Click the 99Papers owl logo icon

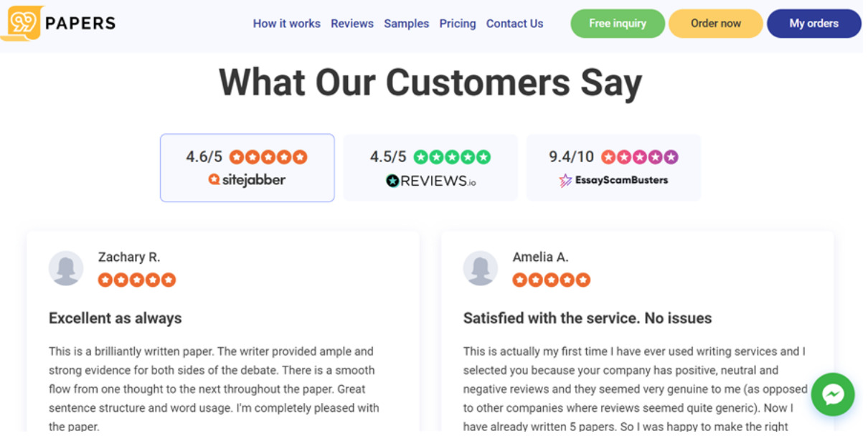[x=22, y=23]
